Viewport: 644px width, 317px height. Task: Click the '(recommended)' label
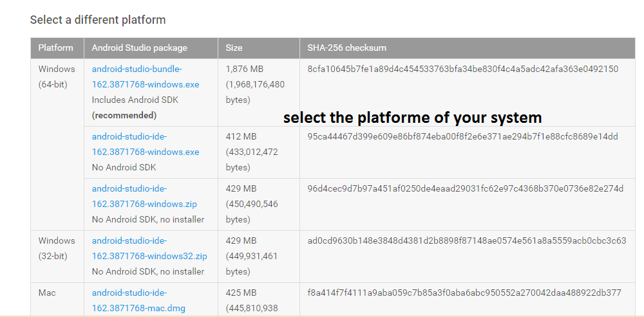124,116
